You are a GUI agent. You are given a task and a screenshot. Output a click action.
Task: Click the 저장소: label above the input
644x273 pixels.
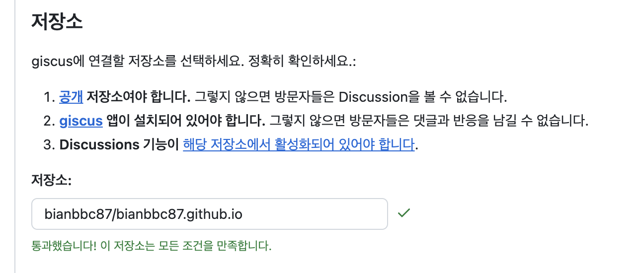52,180
